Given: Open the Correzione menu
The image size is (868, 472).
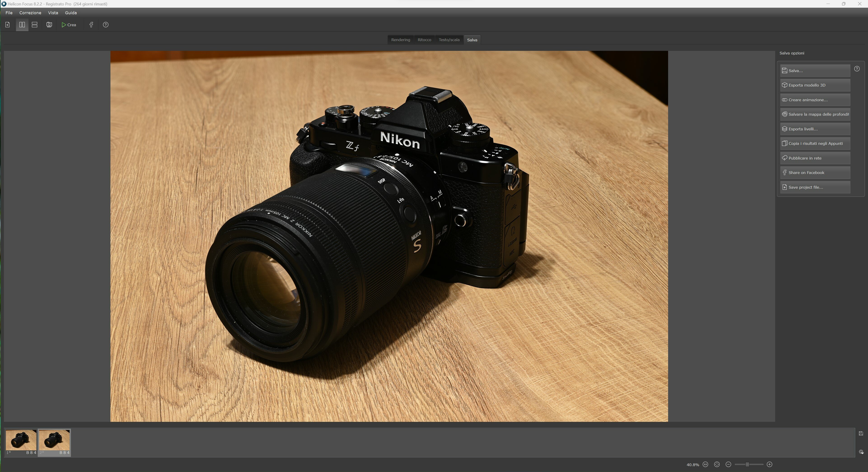Looking at the screenshot, I should tap(30, 13).
